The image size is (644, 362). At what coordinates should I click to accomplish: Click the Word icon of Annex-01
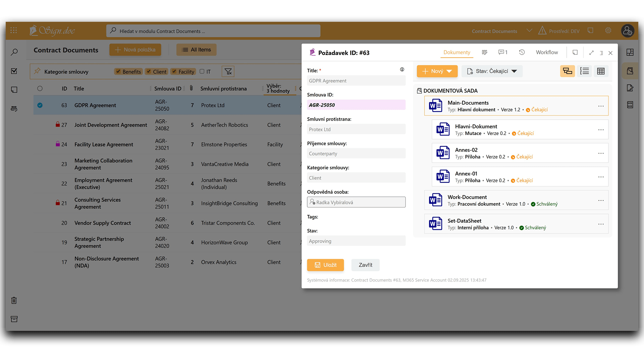443,177
